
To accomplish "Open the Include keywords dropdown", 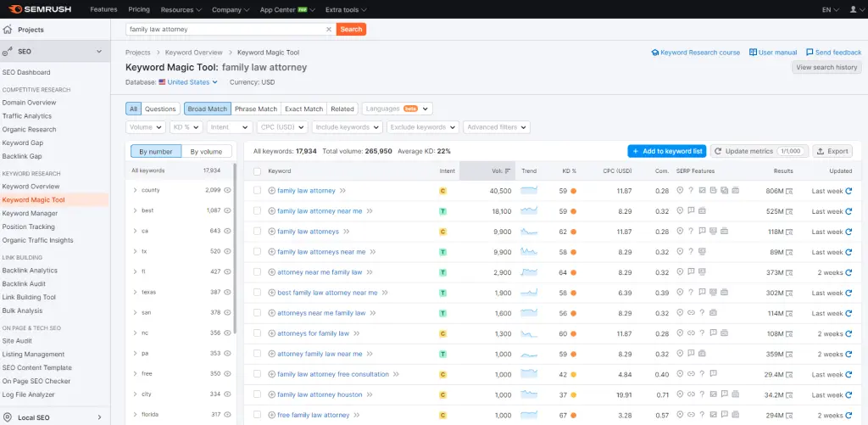I will [347, 127].
